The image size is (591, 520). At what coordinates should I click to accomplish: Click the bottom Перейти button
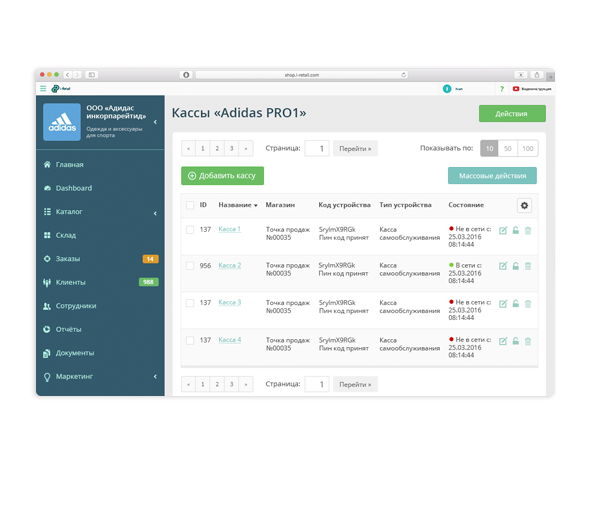point(355,384)
